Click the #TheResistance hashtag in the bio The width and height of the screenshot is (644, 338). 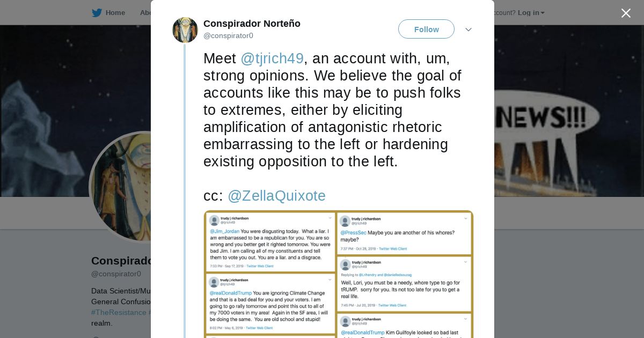pyautogui.click(x=119, y=312)
